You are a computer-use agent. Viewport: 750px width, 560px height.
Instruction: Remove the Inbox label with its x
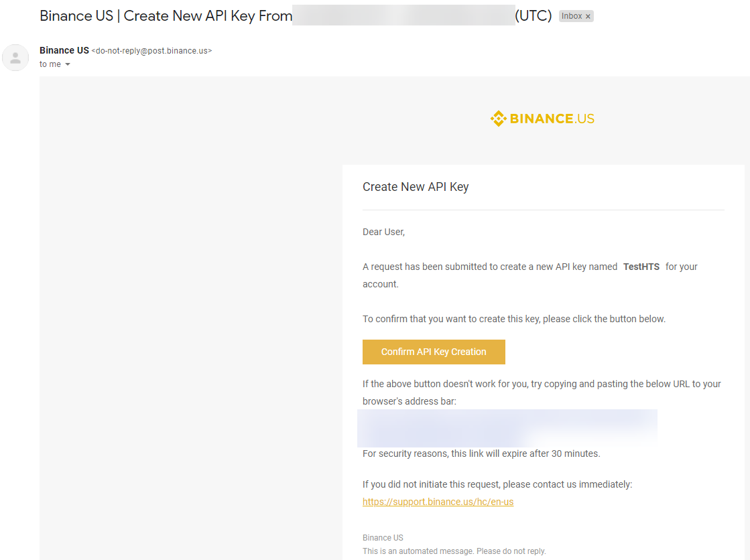588,15
